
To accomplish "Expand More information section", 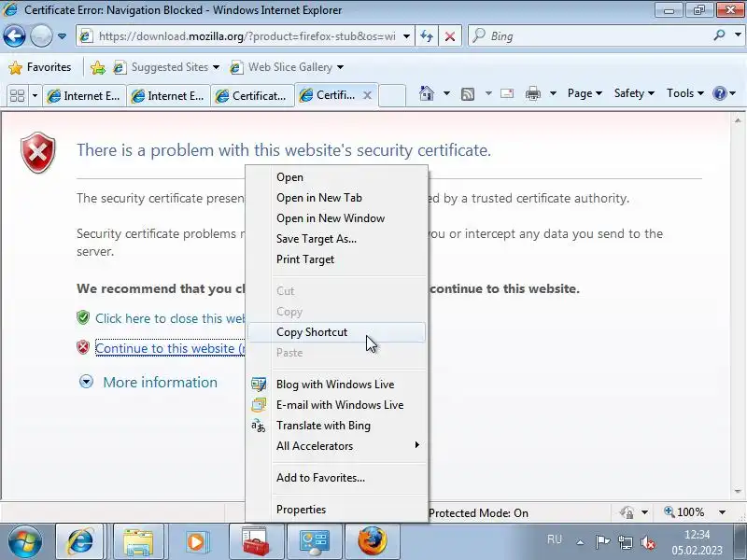I will coord(148,382).
